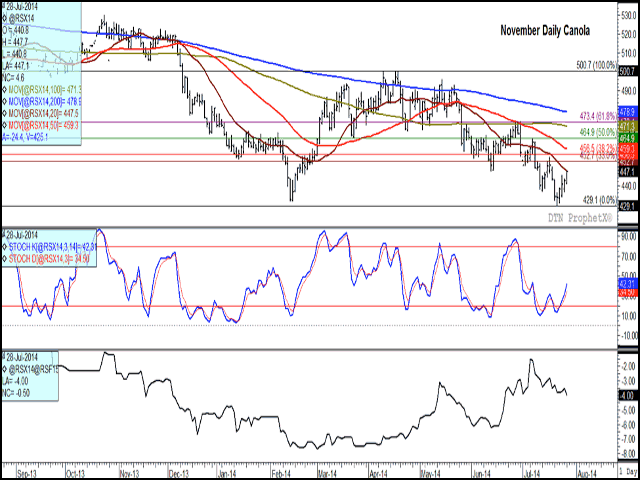Click the LA= -4.00 spread last value
This screenshot has height=480, width=640.
(x=16, y=381)
